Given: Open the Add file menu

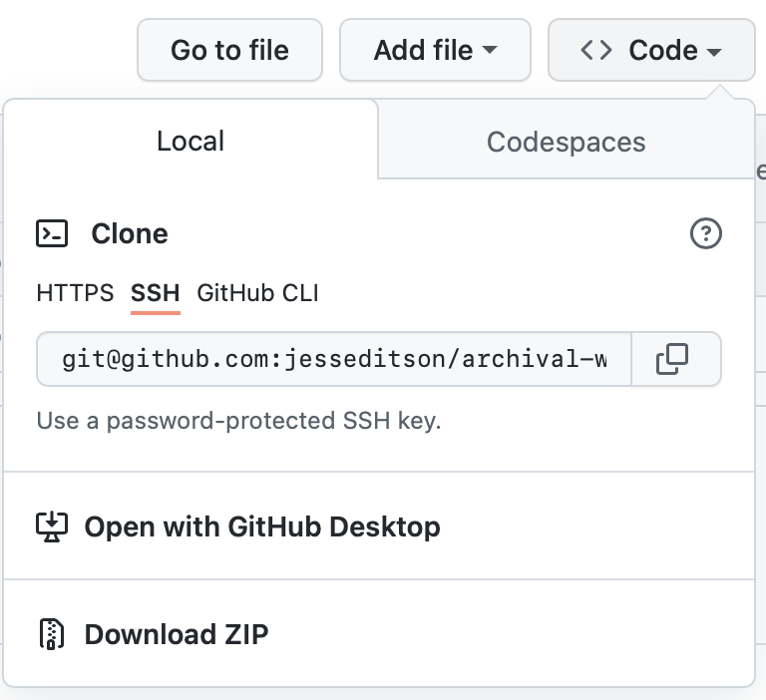Looking at the screenshot, I should 435,50.
